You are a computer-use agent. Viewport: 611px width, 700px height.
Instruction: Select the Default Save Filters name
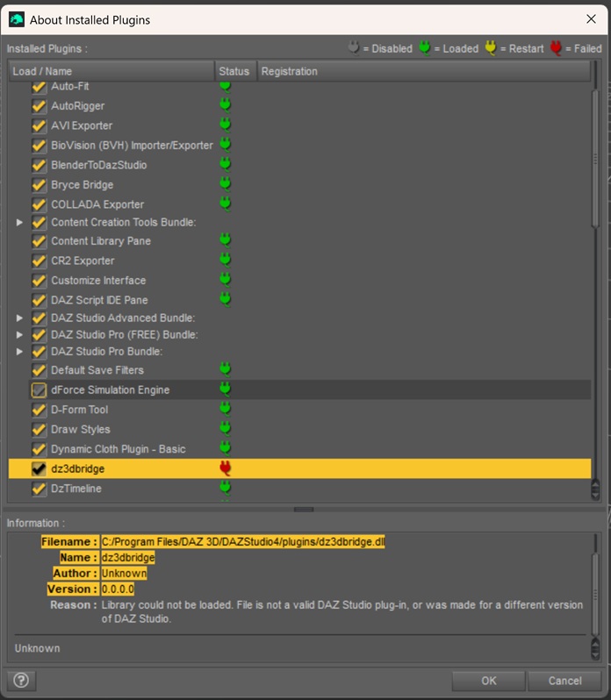97,370
